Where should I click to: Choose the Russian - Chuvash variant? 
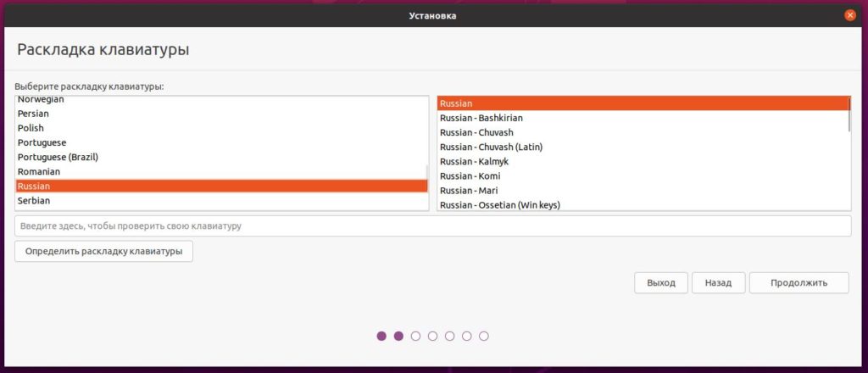[x=476, y=132]
